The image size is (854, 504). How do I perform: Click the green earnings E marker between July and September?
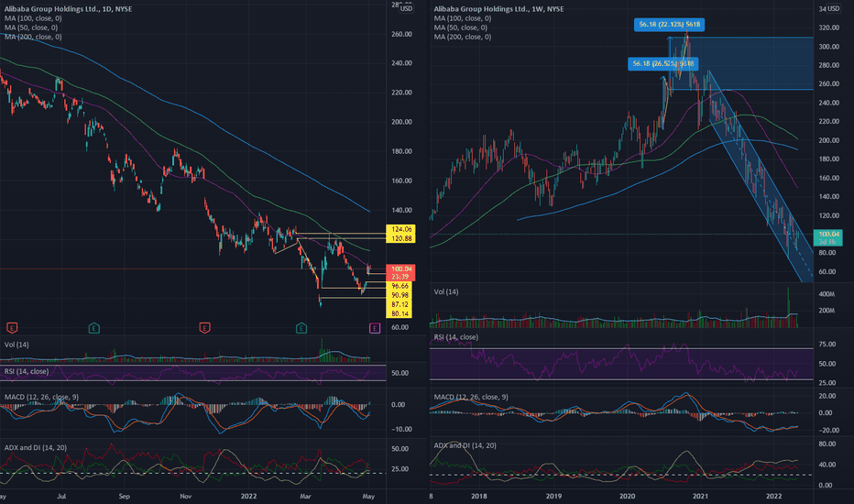pyautogui.click(x=94, y=327)
